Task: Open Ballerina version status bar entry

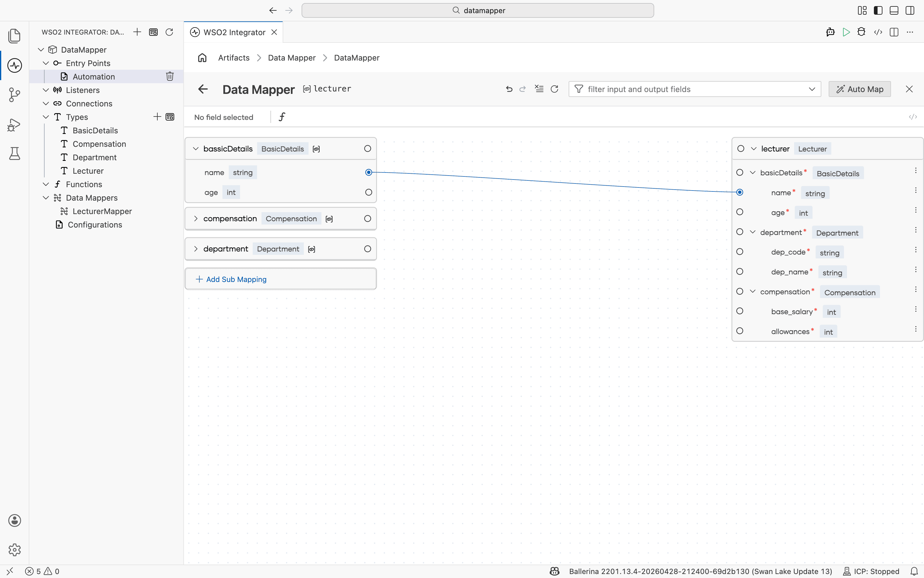Action: pos(700,571)
